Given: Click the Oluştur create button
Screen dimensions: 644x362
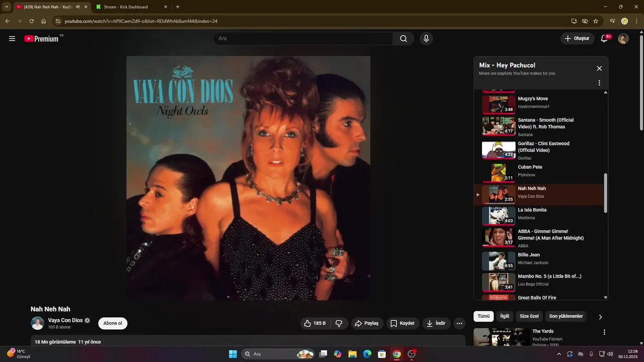Looking at the screenshot, I should (x=577, y=39).
